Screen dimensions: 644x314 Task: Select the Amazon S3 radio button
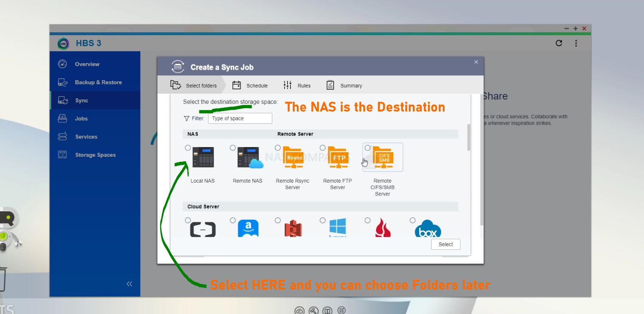point(278,220)
